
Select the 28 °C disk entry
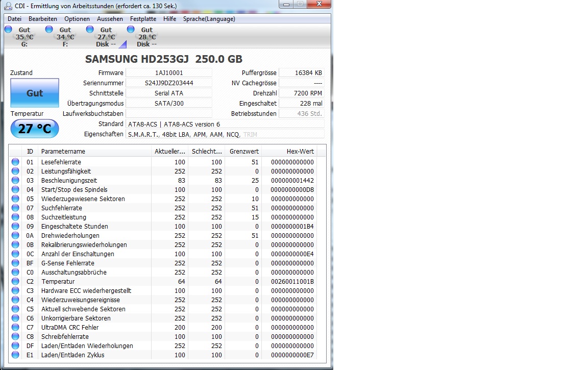pyautogui.click(x=147, y=37)
